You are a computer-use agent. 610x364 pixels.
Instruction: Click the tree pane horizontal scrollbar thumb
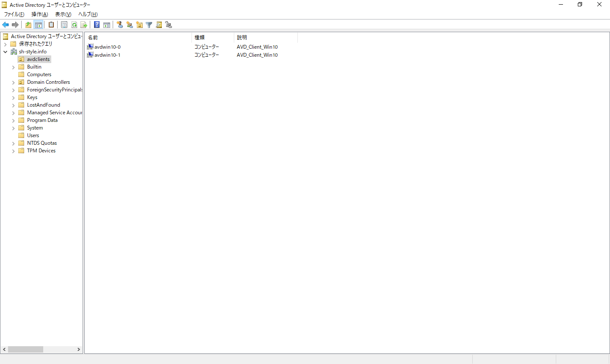coord(25,350)
